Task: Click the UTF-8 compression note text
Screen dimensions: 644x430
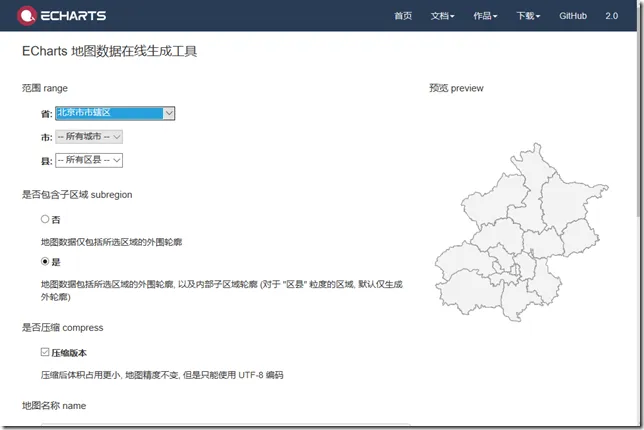Action: (x=162, y=375)
